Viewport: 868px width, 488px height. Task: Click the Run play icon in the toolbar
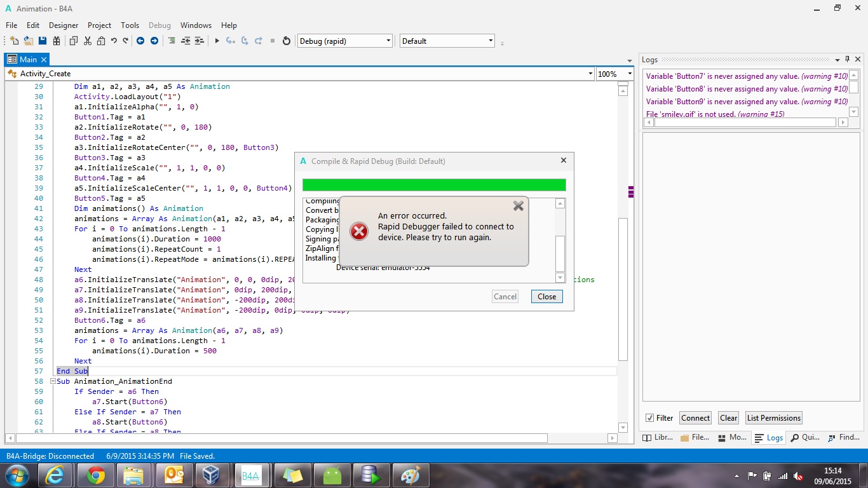[x=217, y=41]
